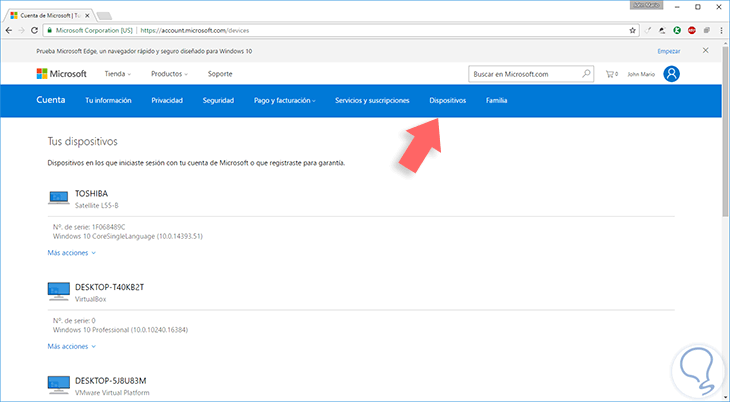Open Chrome three-dot menu
Image resolution: width=730 pixels, height=402 pixels.
coord(721,30)
